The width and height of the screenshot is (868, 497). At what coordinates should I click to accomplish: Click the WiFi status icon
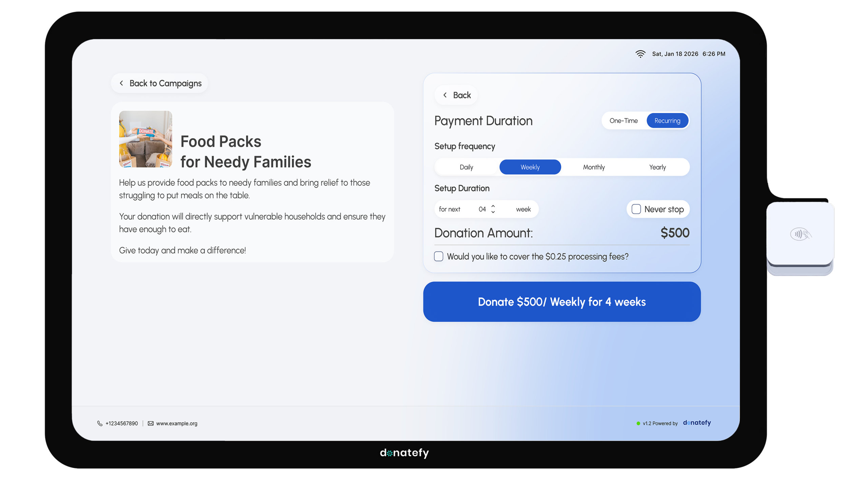[x=640, y=54]
